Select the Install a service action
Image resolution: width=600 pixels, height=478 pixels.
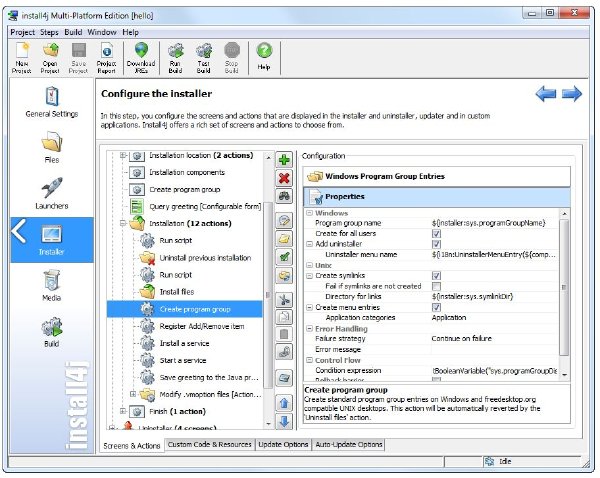(184, 343)
